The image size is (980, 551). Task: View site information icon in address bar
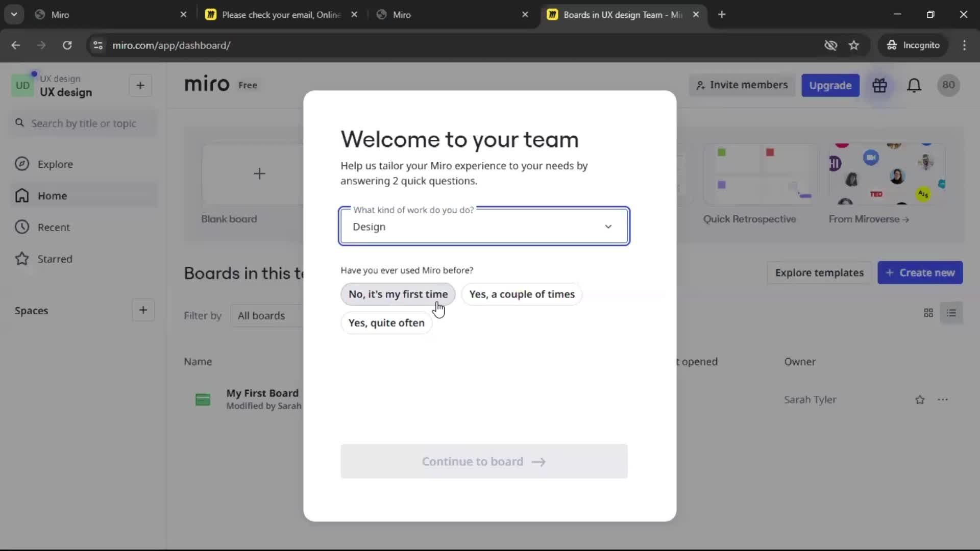[98, 45]
